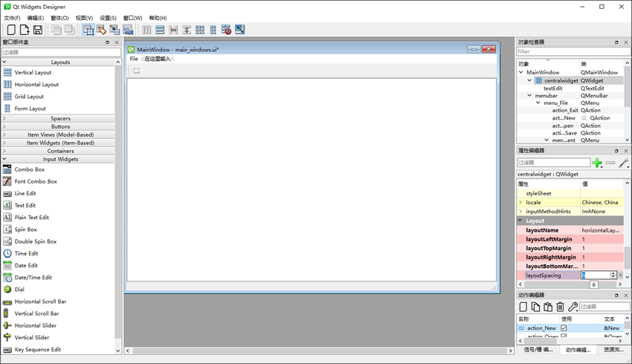Image resolution: width=632 pixels, height=364 pixels.
Task: Expand Item Views (Model-Based) category
Action: 4,134
